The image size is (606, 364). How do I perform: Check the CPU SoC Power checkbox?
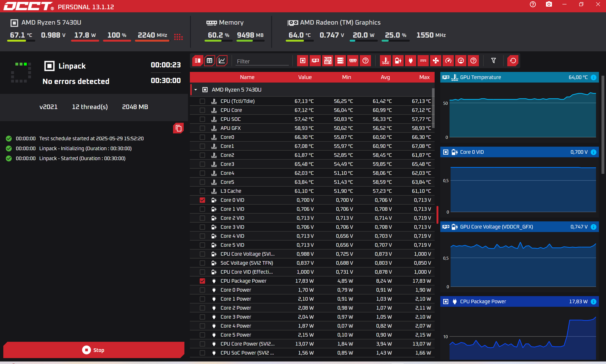tap(202, 353)
